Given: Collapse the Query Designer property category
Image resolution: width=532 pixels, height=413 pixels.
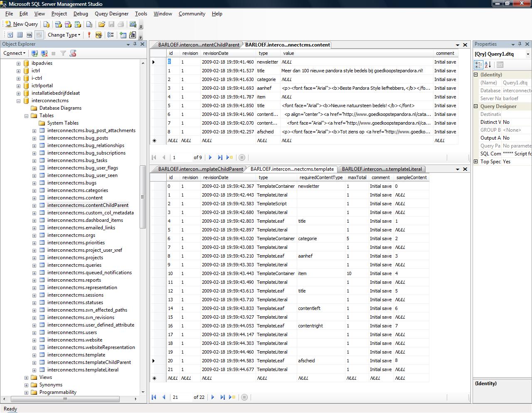Looking at the screenshot, I should (476, 106).
